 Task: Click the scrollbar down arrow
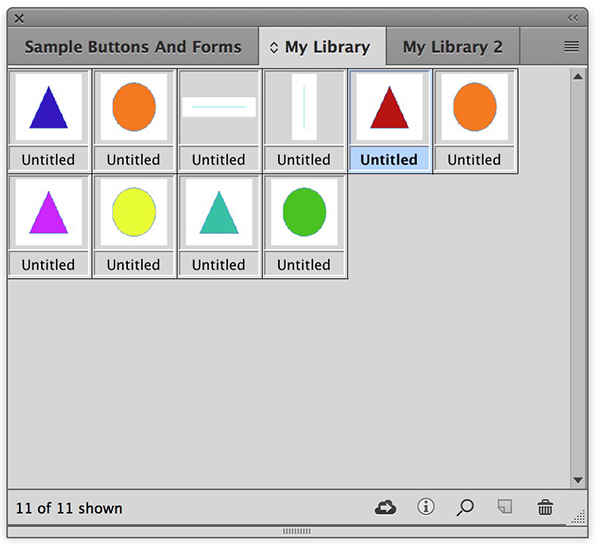pos(578,480)
